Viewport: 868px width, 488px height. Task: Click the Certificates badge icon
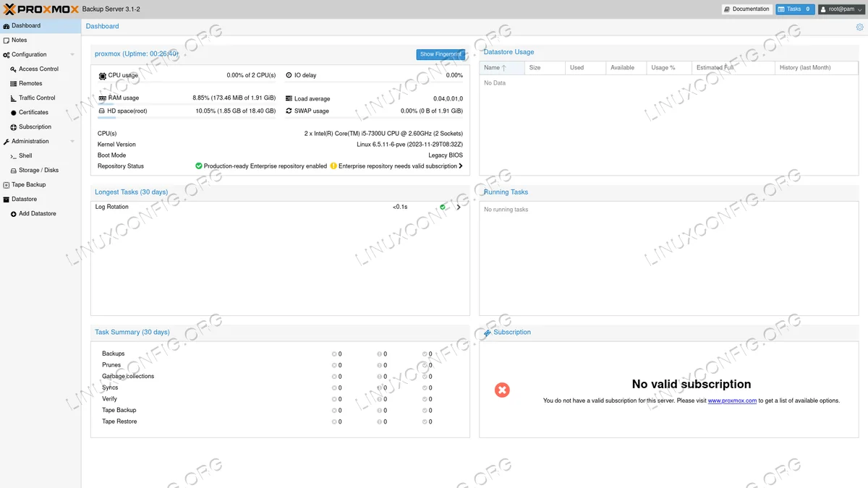tap(13, 113)
